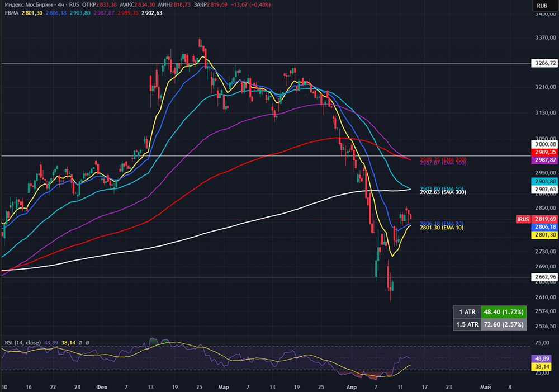Click the "1.5 ATR" table cell

click(x=467, y=324)
